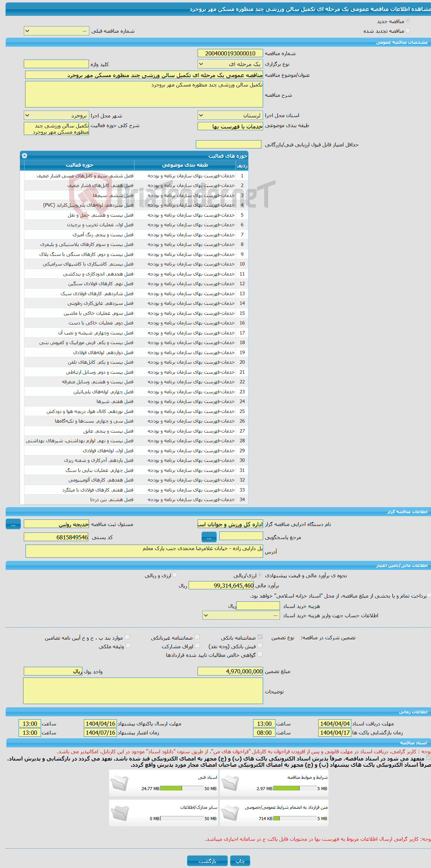
Task: Click the شرایط و ضوابط مناقصه size bar
Action: point(295,788)
